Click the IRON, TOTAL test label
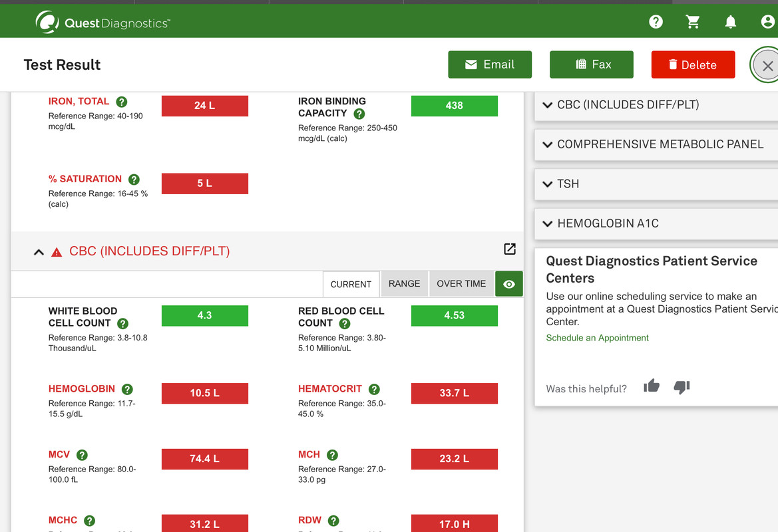The height and width of the screenshot is (532, 778). [x=79, y=101]
